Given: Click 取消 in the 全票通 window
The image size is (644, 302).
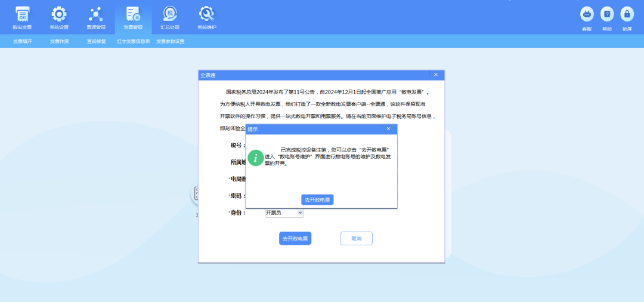Looking at the screenshot, I should [x=356, y=239].
